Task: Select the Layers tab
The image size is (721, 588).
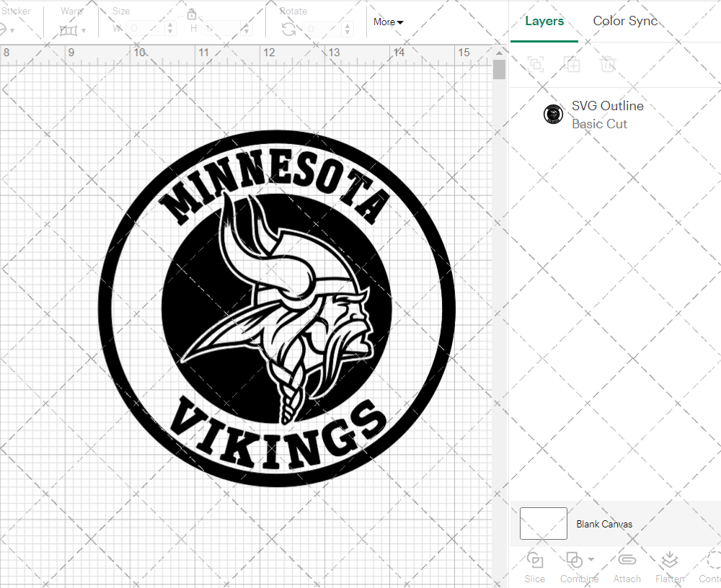Action: (x=544, y=21)
